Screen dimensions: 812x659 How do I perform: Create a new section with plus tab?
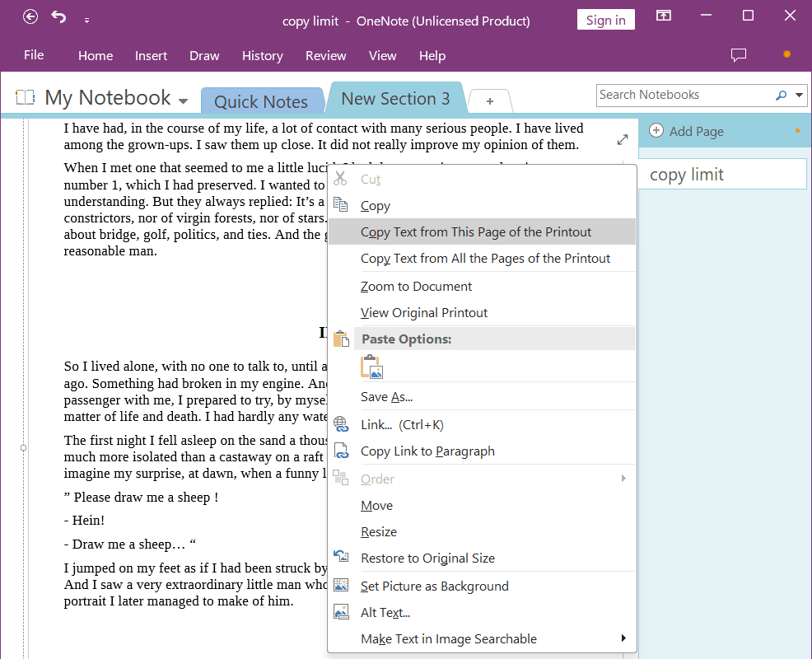(489, 101)
